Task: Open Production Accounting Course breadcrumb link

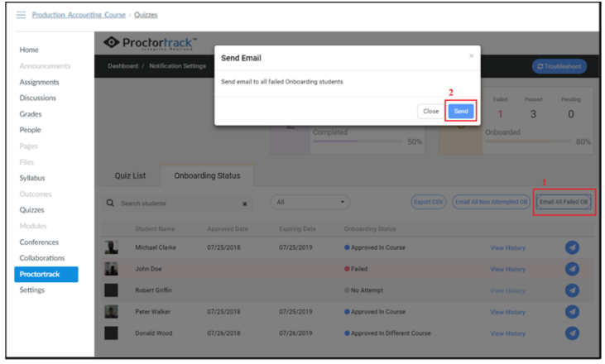Action: point(79,15)
